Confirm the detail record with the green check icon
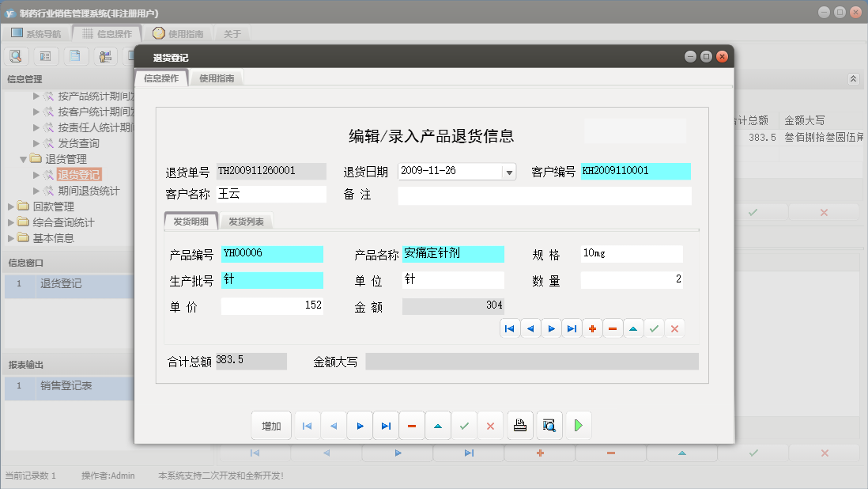This screenshot has height=489, width=868. tap(654, 328)
